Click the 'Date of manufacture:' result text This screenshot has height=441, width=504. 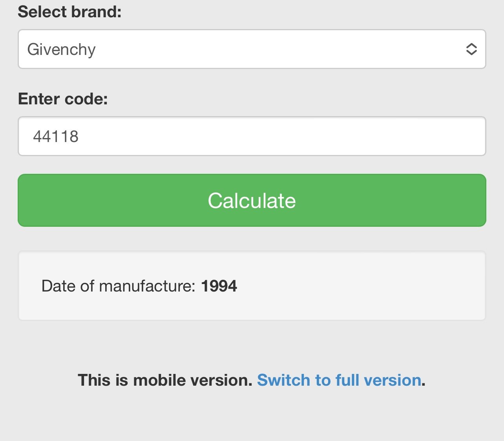pos(119,286)
